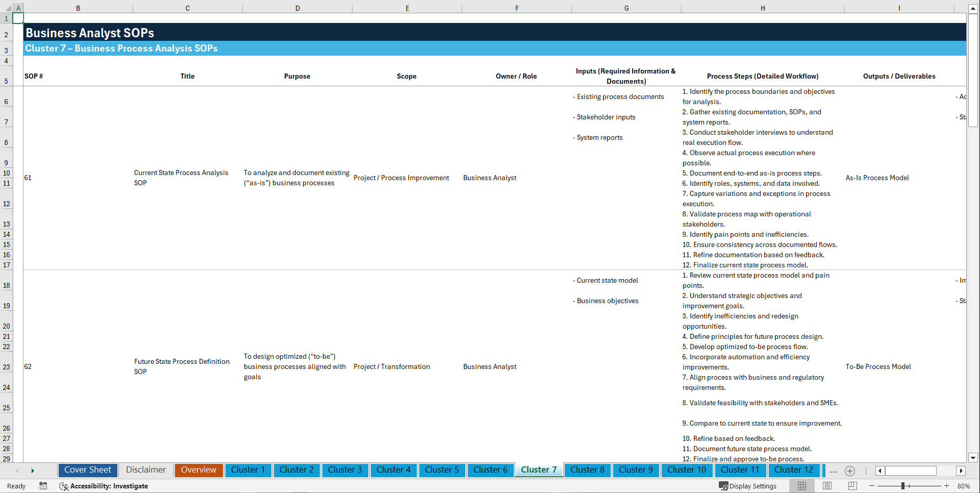Switch to Normal view
Image resolution: width=980 pixels, height=493 pixels.
point(801,486)
